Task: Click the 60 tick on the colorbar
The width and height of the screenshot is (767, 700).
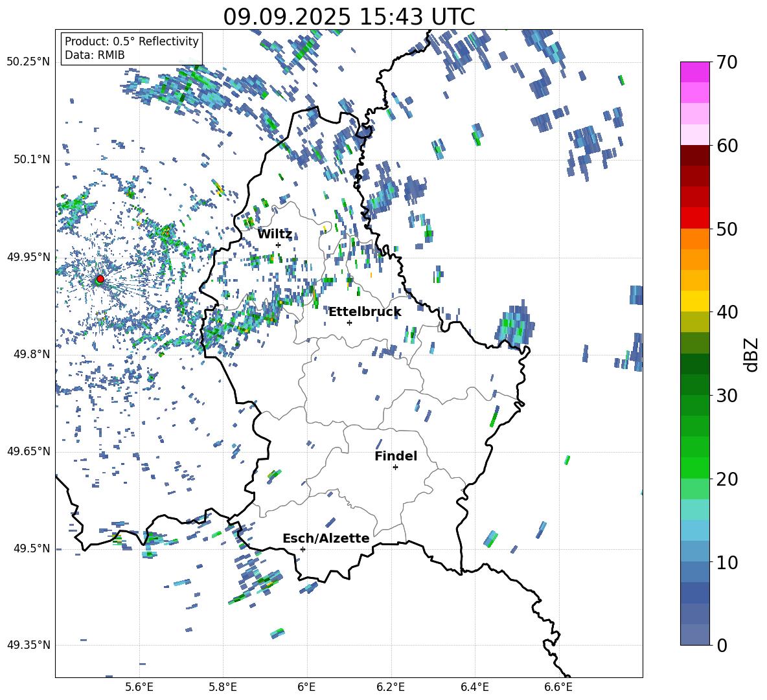Action: coord(726,146)
